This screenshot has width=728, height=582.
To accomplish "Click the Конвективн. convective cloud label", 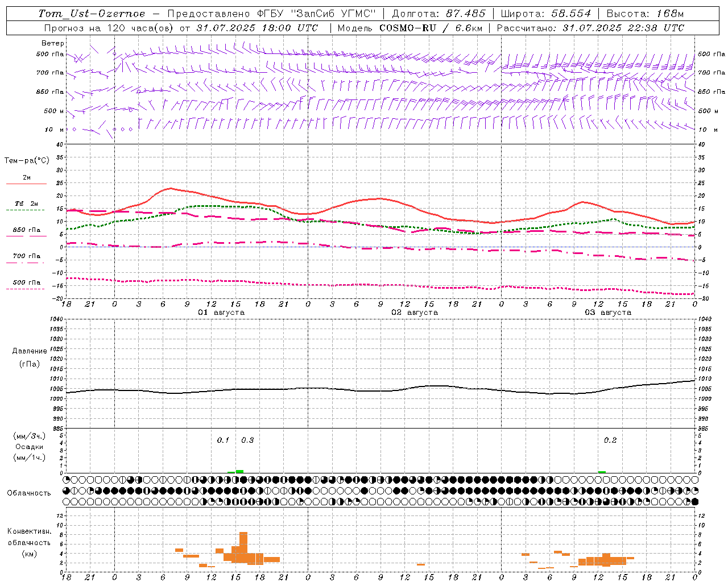I will pos(30,531).
